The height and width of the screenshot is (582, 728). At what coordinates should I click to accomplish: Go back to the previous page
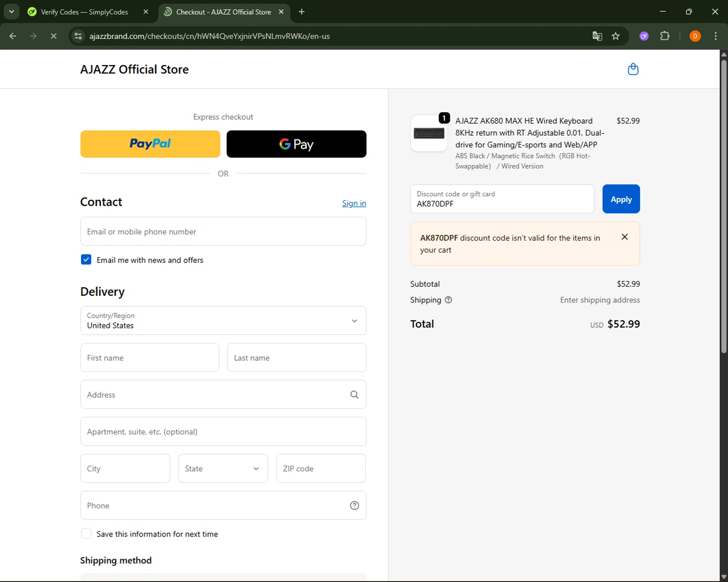13,36
